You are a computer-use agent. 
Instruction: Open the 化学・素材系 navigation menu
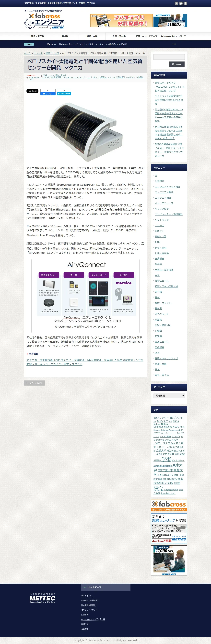point(119,37)
